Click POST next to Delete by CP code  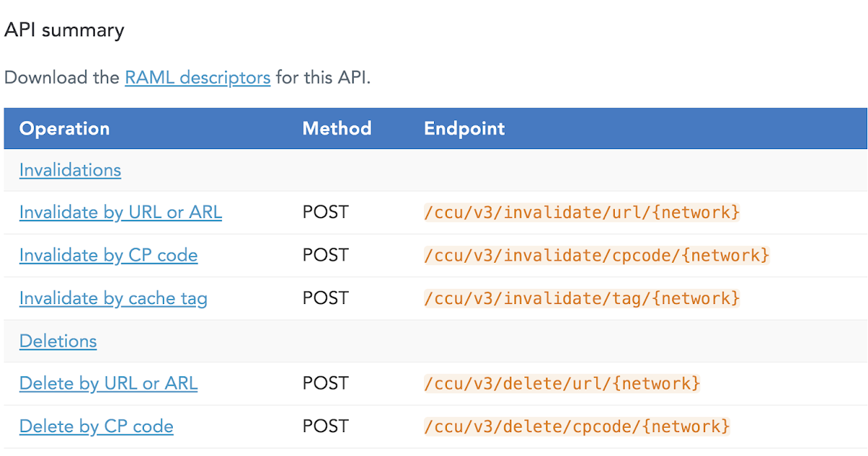(325, 426)
